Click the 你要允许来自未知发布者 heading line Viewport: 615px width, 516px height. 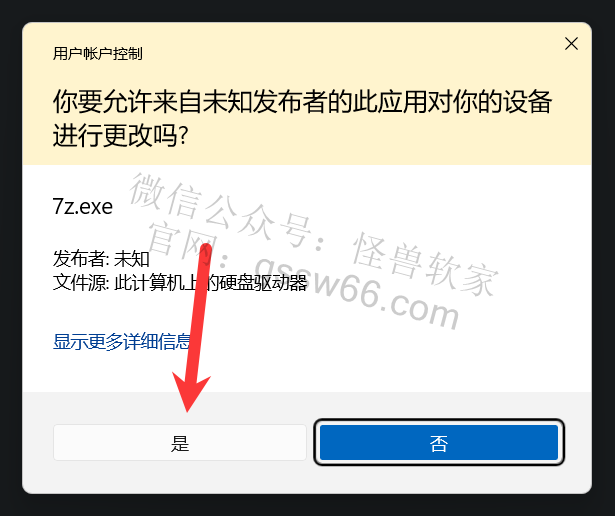pos(302,101)
